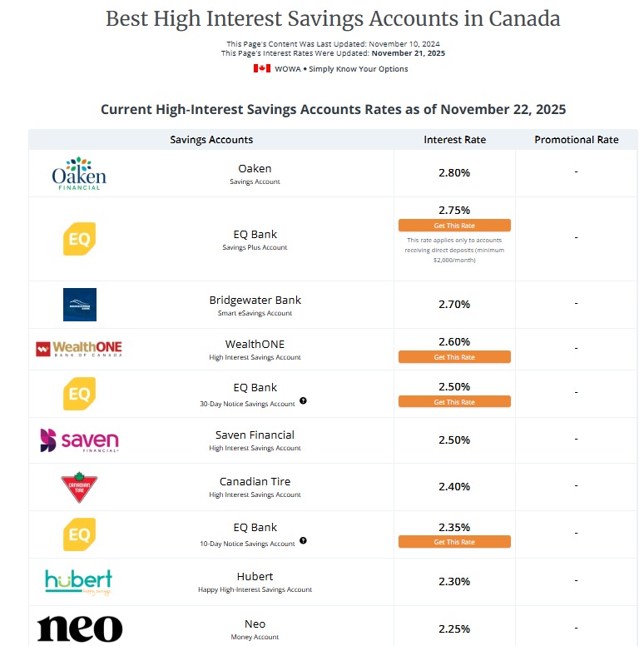Show help for 10-Day Notice Savings Account
The width and height of the screenshot is (644, 646).
click(303, 540)
